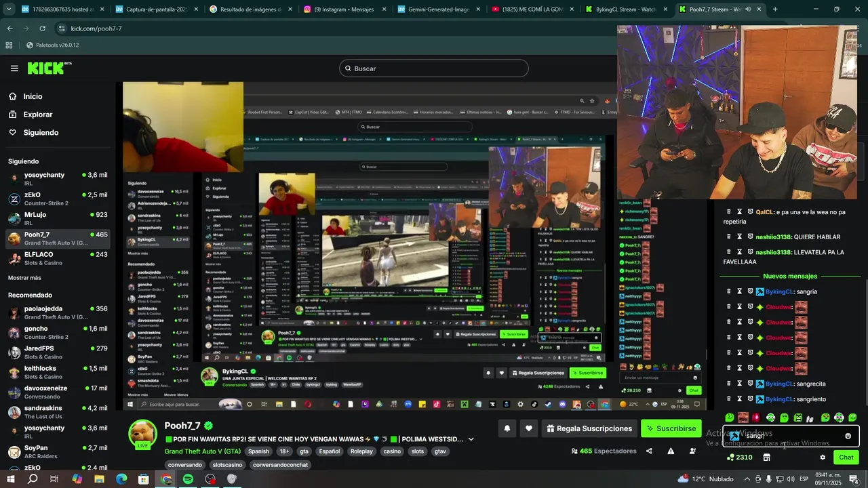This screenshot has height=488, width=868.
Task: Click the slotscasino tag
Action: (x=227, y=465)
